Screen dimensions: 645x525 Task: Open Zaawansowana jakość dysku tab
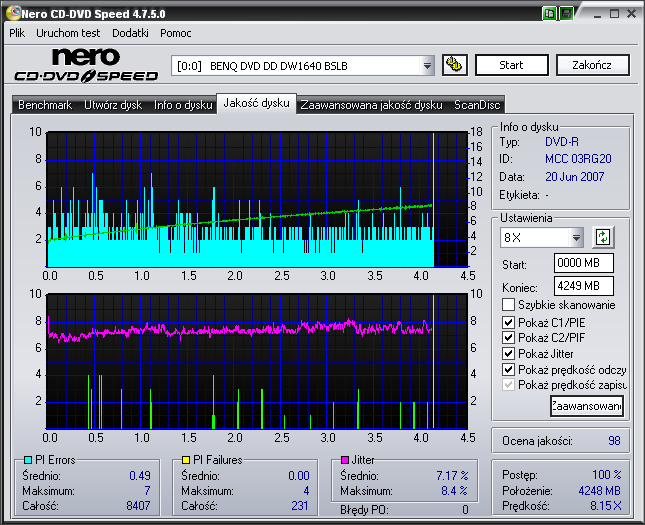(371, 105)
